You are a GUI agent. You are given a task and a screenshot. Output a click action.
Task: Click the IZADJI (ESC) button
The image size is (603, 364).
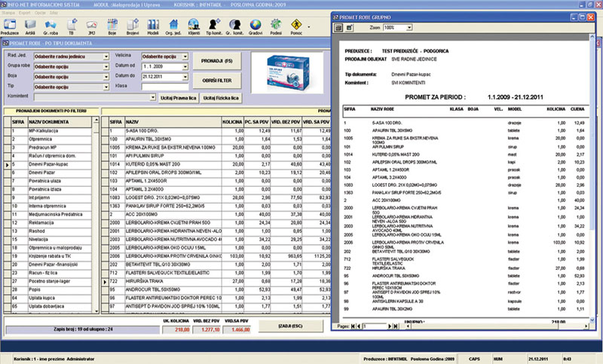(290, 326)
